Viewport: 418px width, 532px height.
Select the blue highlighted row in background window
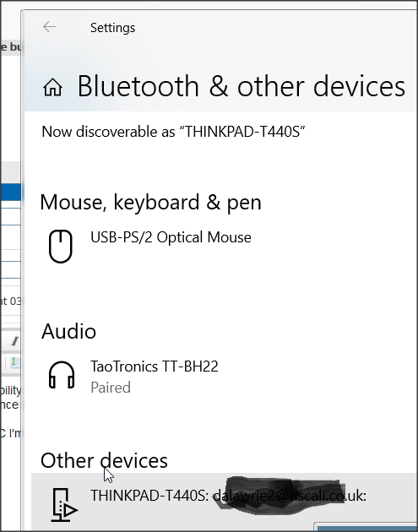click(11, 193)
